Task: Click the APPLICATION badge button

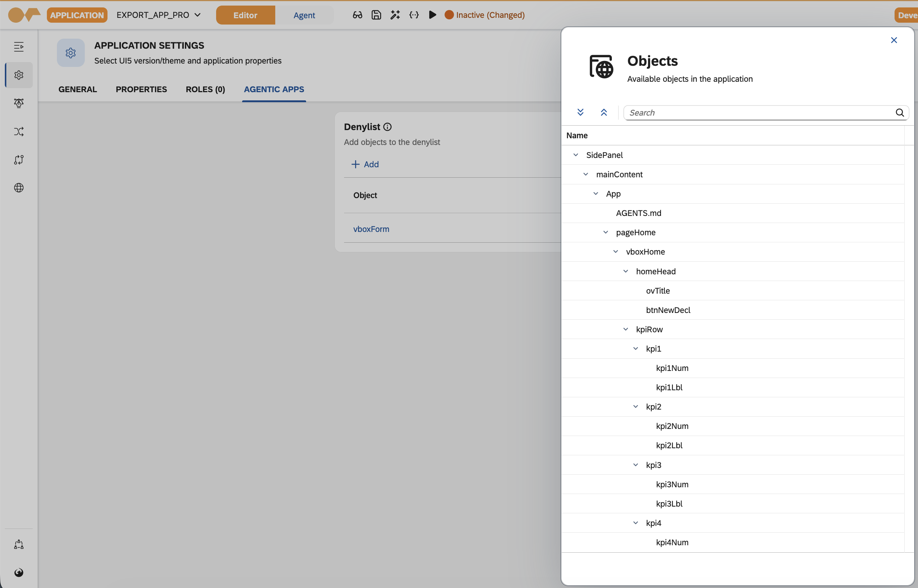Action: point(77,15)
